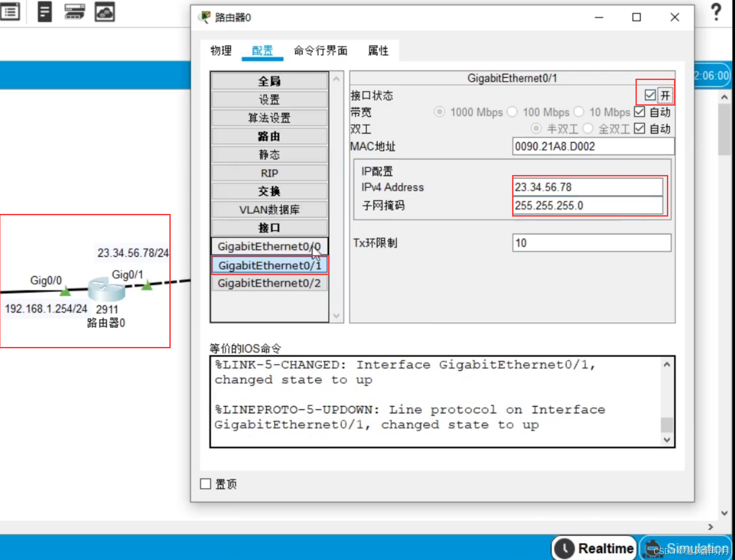
Task: Click the Gig0/1 port label
Action: (x=127, y=274)
